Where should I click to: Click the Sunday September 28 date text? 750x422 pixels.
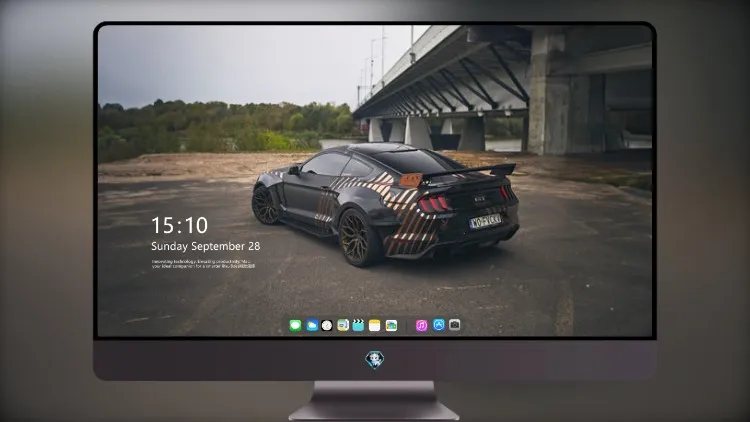[x=206, y=246]
